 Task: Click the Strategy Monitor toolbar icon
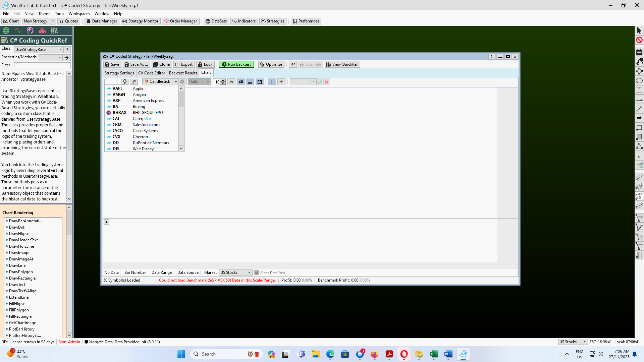click(141, 21)
